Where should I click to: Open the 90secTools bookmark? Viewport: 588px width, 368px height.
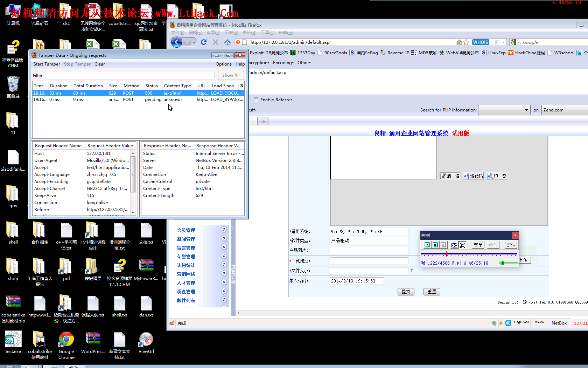point(332,53)
